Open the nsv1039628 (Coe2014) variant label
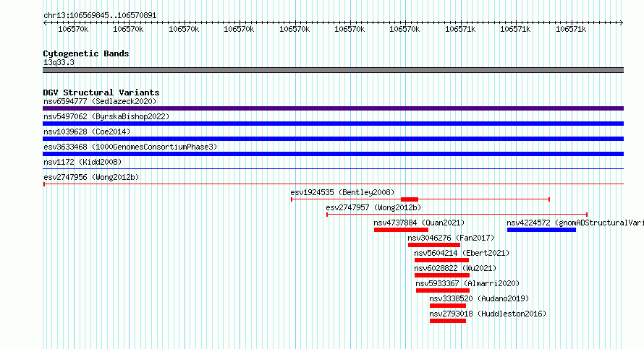This screenshot has width=644, height=349. pos(87,132)
